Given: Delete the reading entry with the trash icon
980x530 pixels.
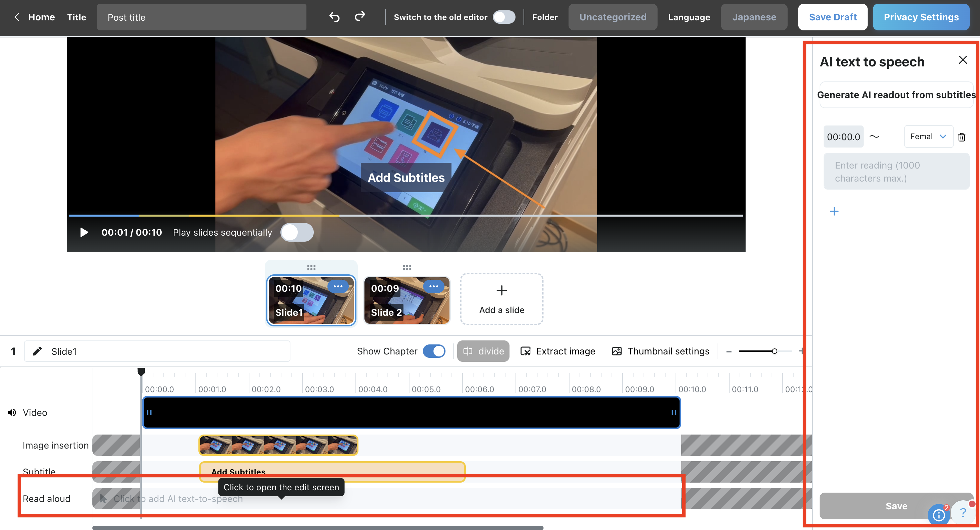Looking at the screenshot, I should pyautogui.click(x=961, y=137).
